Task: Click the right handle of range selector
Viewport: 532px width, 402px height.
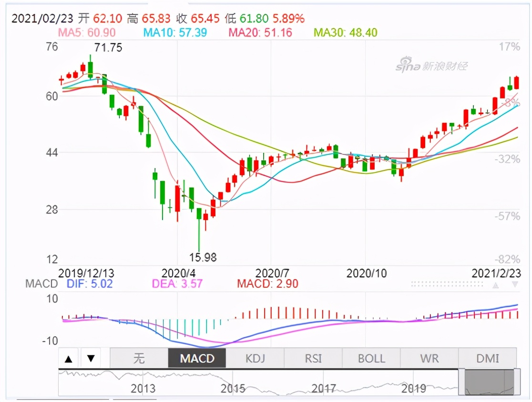Action: [517, 382]
